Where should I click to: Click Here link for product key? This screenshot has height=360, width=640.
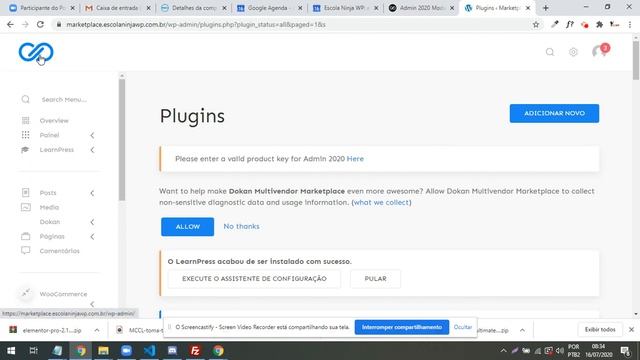tap(355, 158)
